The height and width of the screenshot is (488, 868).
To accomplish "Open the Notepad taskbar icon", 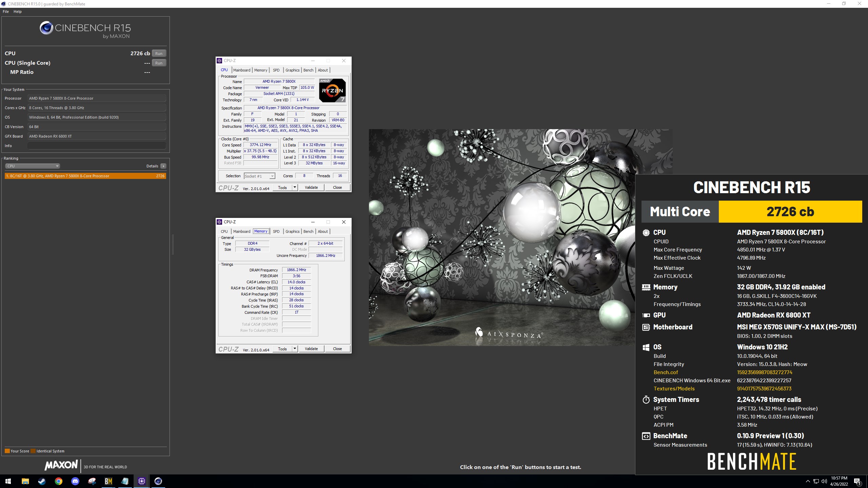I will [x=125, y=481].
